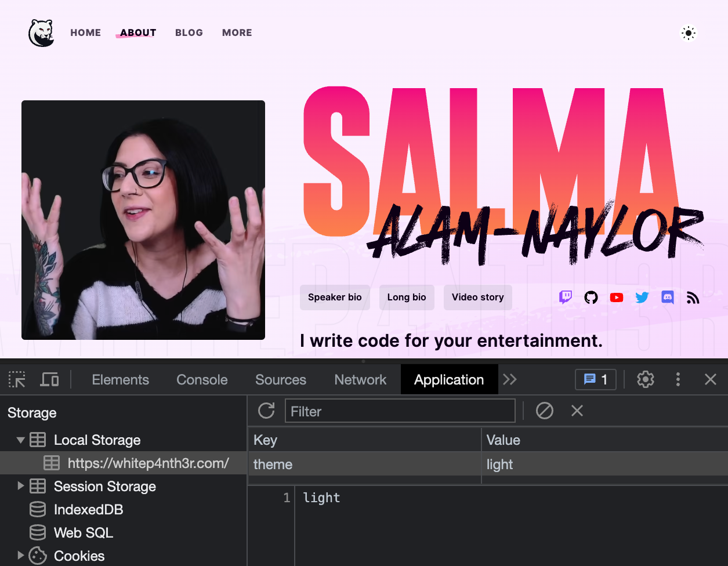This screenshot has height=566, width=728.
Task: Navigate to the BLOG link
Action: (x=189, y=32)
